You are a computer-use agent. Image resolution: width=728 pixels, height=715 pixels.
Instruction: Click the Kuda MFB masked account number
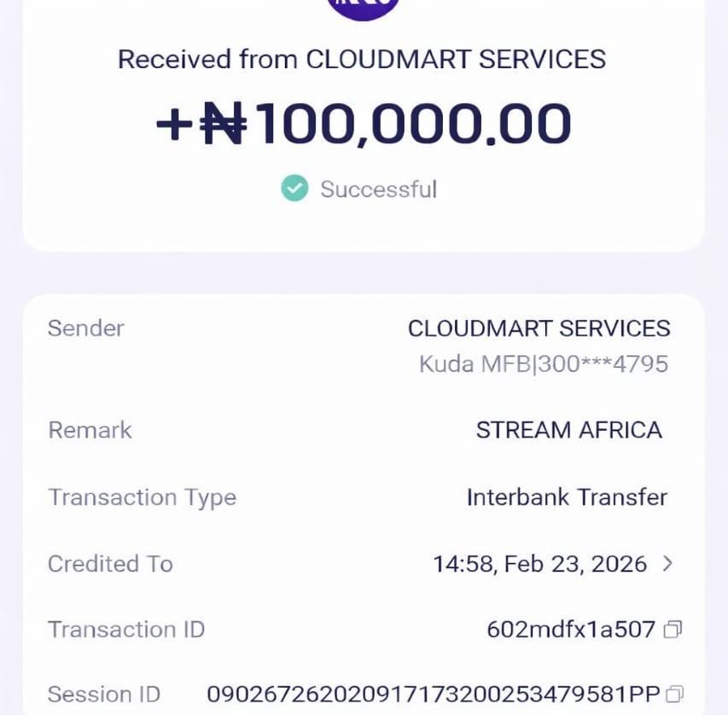(x=543, y=364)
